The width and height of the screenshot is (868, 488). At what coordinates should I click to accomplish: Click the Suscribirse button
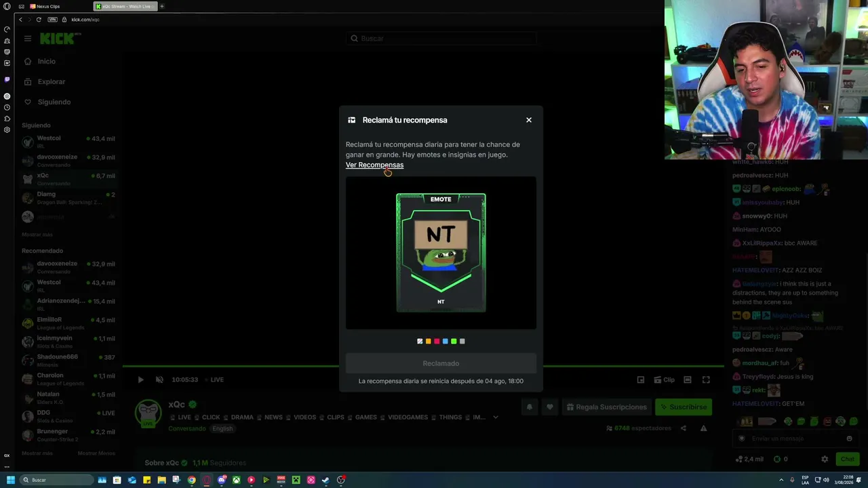[x=684, y=407]
